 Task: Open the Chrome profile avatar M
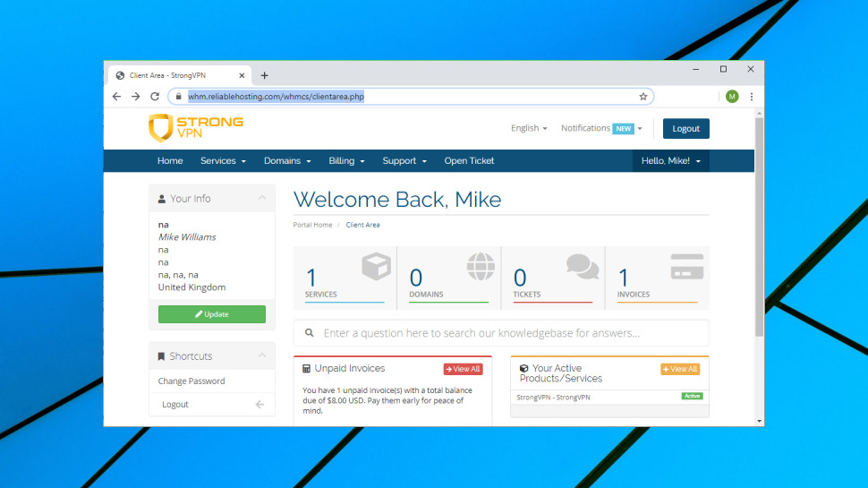coord(732,97)
